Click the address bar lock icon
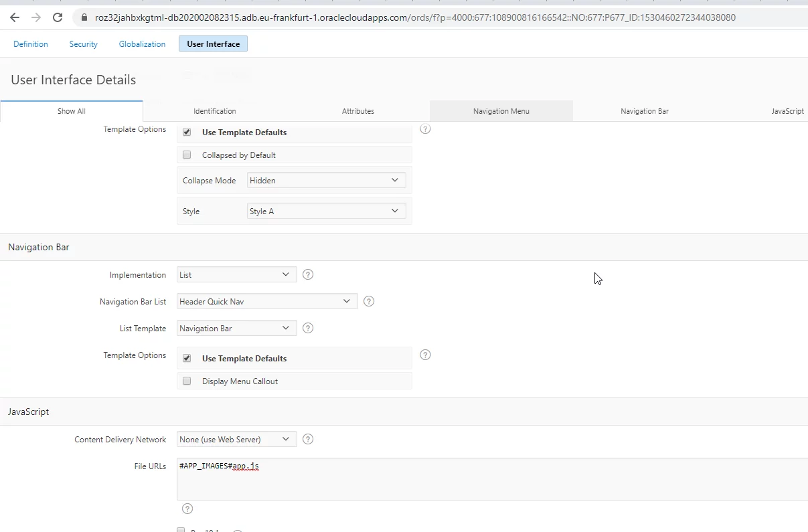The height and width of the screenshot is (532, 808). point(84,17)
